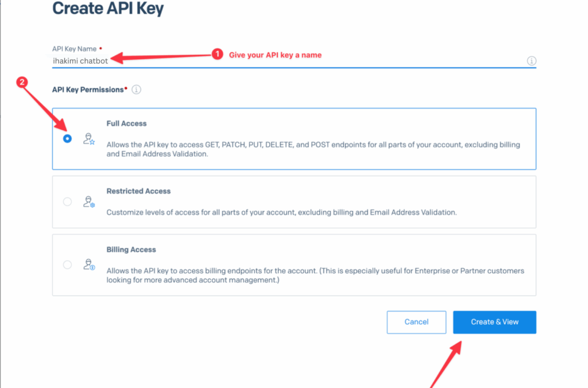Click the API Key Permissions label
Screen dimensions: 588x388
tap(88, 90)
